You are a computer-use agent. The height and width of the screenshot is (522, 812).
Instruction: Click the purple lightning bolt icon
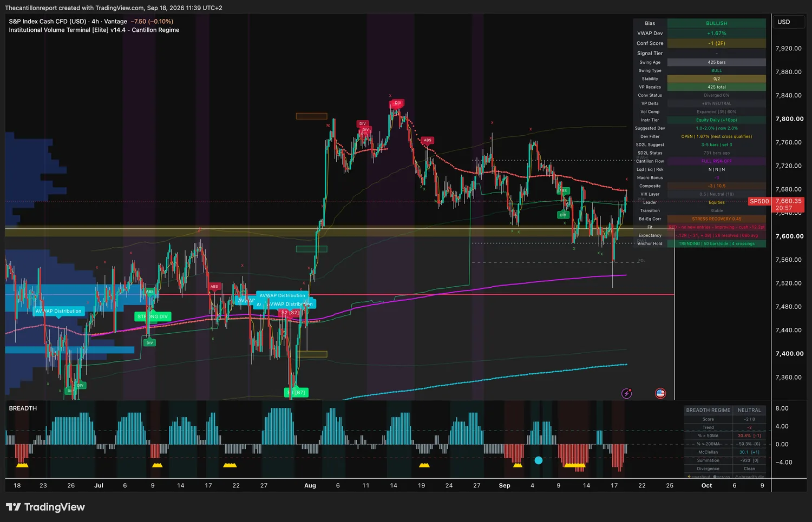pos(627,393)
